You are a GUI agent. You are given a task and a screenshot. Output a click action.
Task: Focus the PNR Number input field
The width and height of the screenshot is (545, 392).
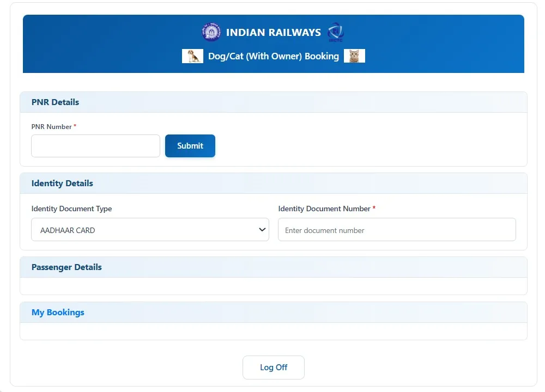(x=95, y=146)
